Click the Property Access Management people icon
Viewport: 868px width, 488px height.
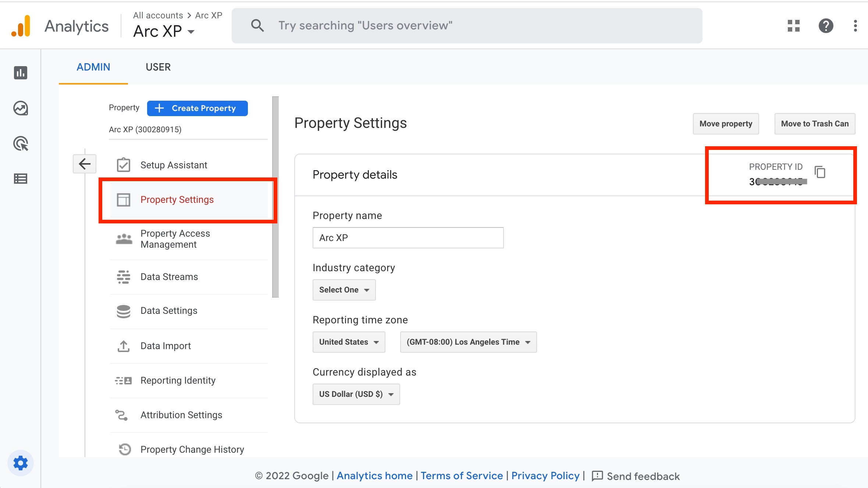coord(124,239)
